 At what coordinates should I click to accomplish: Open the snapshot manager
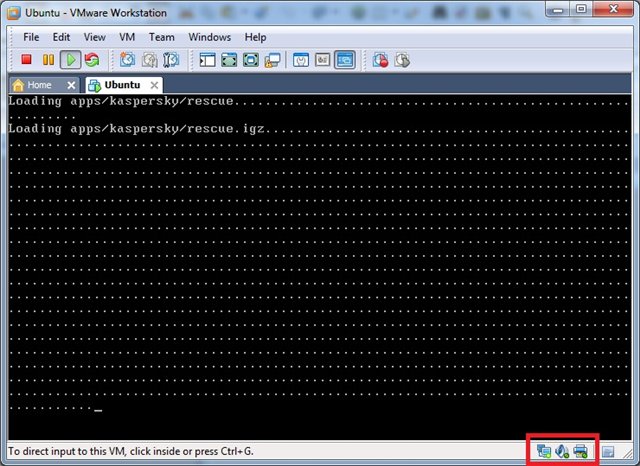click(x=171, y=60)
